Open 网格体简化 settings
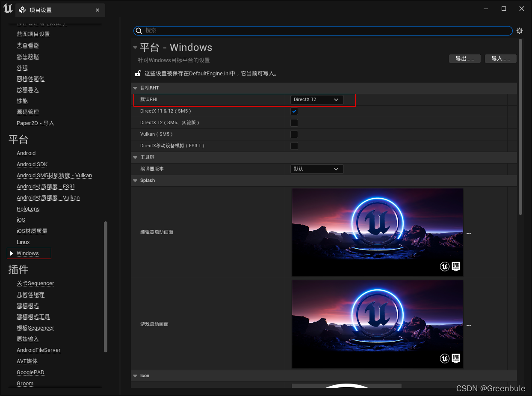 pos(30,79)
